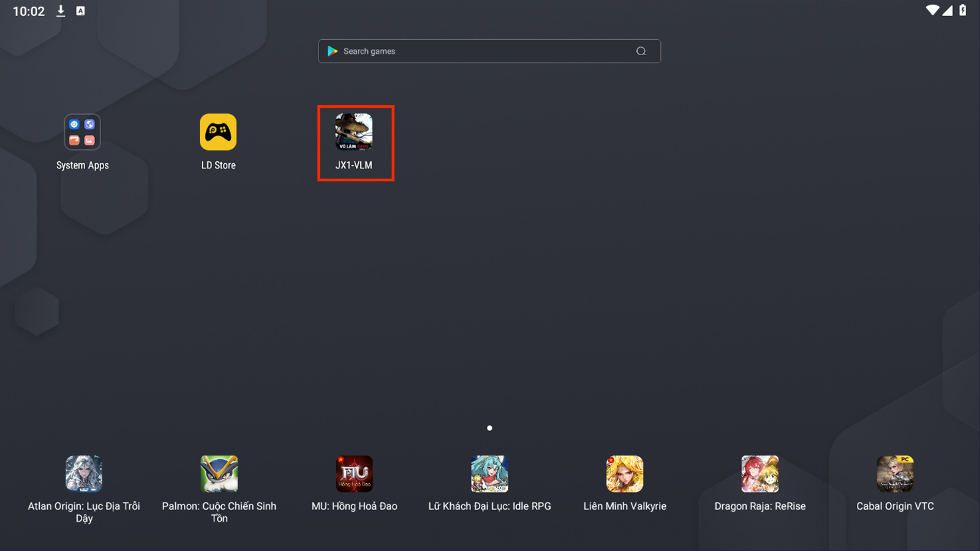980x551 pixels.
Task: Open the System Apps folder
Action: pyautogui.click(x=83, y=132)
